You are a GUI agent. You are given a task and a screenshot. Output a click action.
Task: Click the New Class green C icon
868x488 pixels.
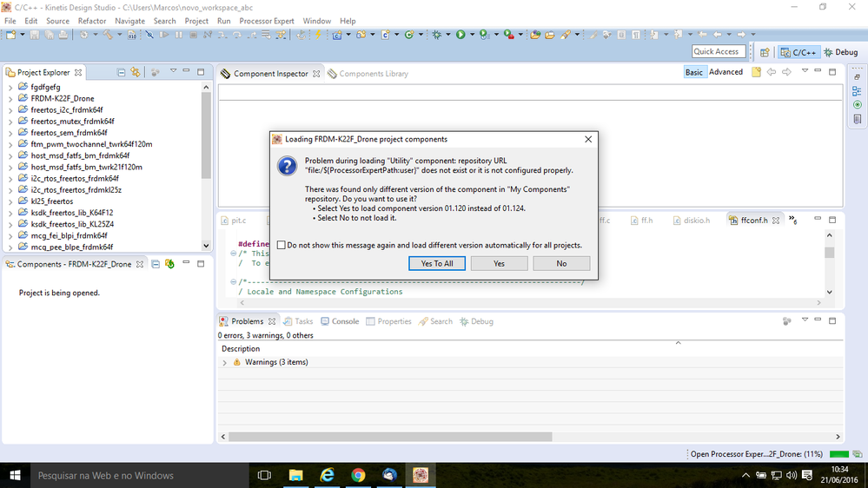point(408,35)
